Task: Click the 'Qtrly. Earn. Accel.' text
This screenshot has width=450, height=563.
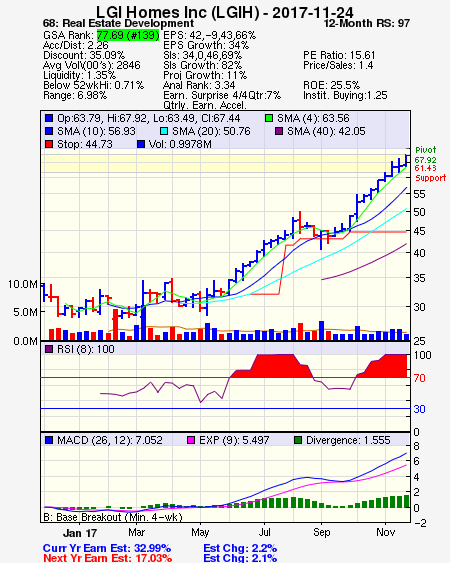Action: point(205,106)
